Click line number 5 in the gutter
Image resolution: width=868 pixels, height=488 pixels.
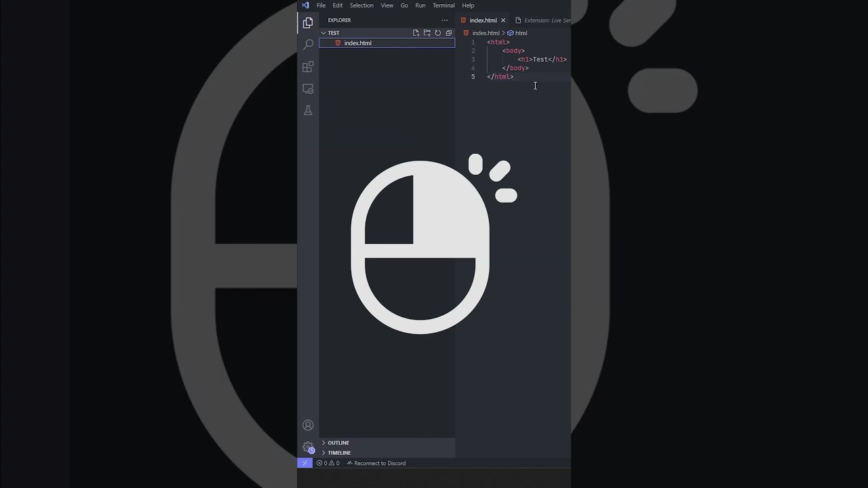[x=473, y=77]
